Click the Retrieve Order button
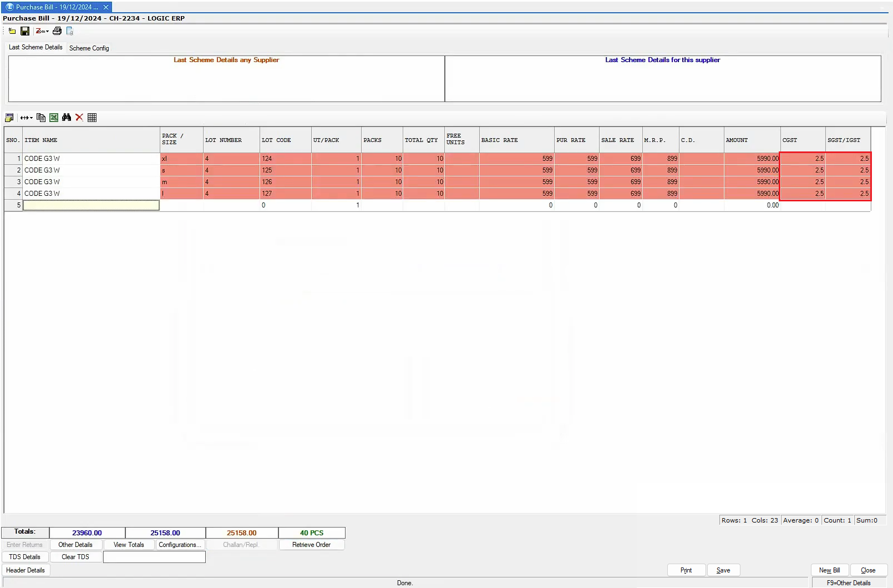 (311, 545)
